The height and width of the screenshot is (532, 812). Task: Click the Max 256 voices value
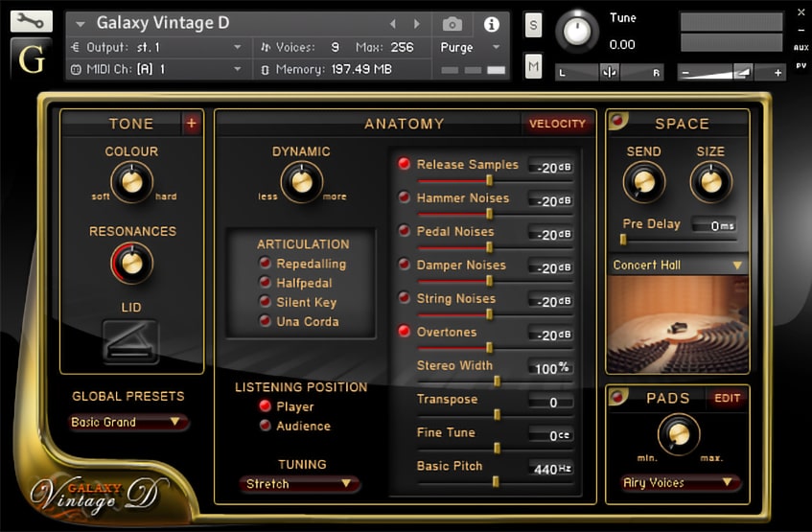point(402,47)
